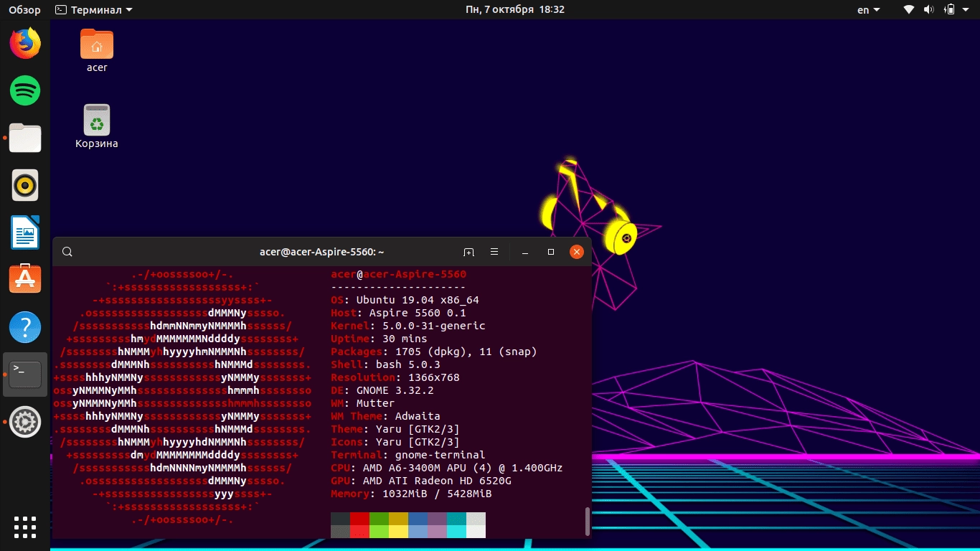Click the Kernel: 5.0.0-31-generic line

pos(408,326)
